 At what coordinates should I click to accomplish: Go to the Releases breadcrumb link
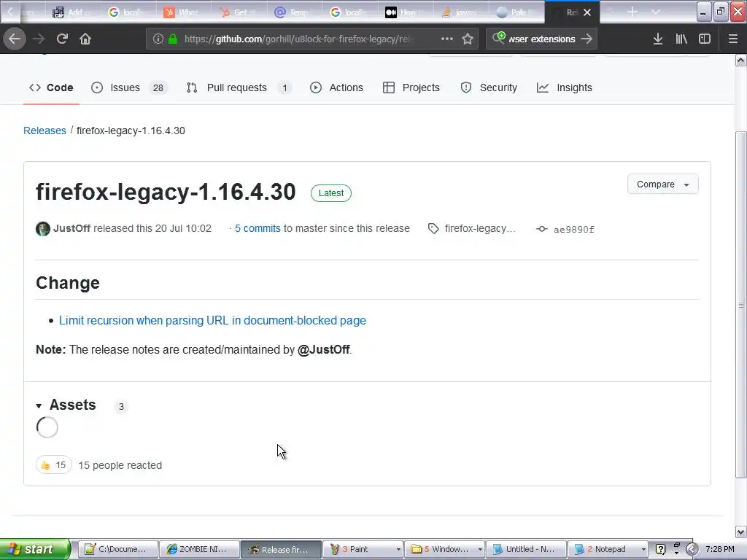[44, 131]
